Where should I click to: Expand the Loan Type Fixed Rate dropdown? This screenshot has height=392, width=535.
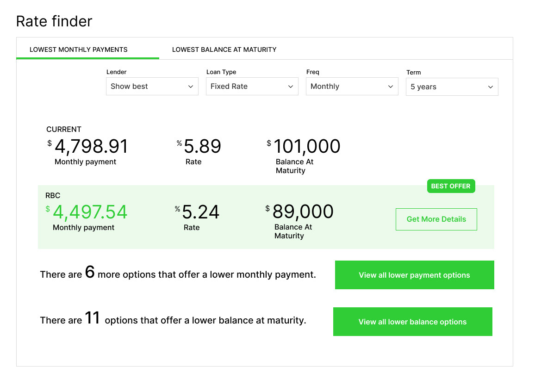[252, 87]
